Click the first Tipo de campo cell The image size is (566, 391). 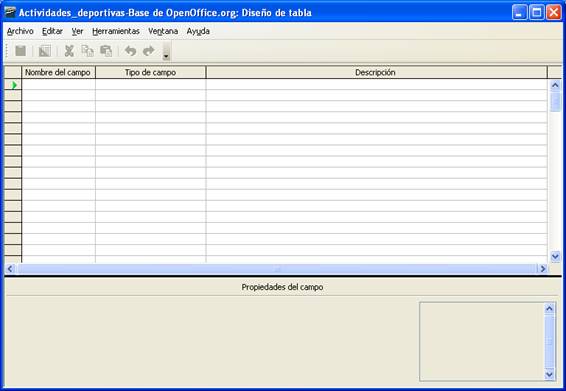(x=151, y=84)
